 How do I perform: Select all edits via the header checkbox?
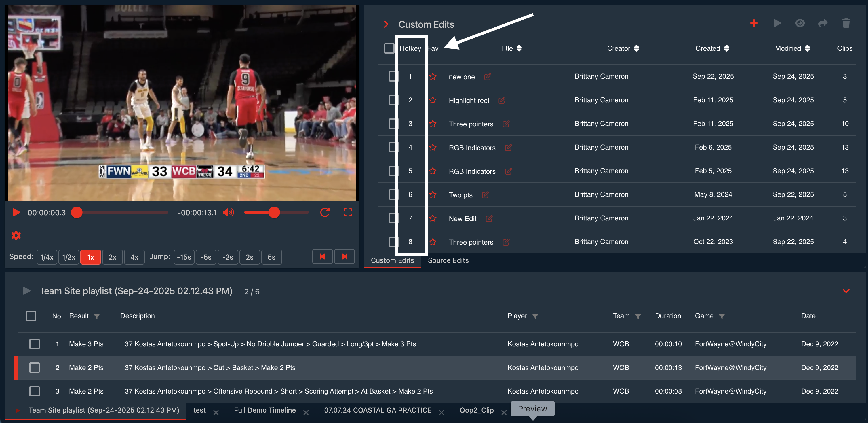point(389,48)
